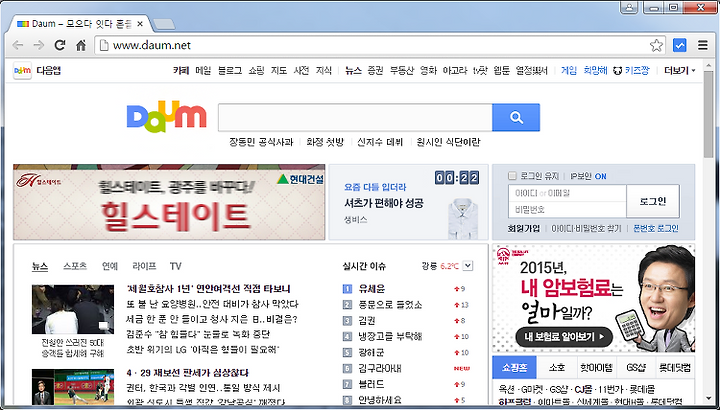Click the 아이디 or 이메일 field
This screenshot has width=720, height=410.
pos(568,193)
